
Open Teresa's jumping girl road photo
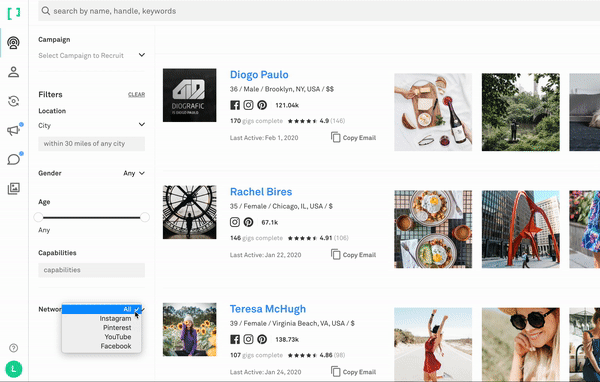coord(433,344)
